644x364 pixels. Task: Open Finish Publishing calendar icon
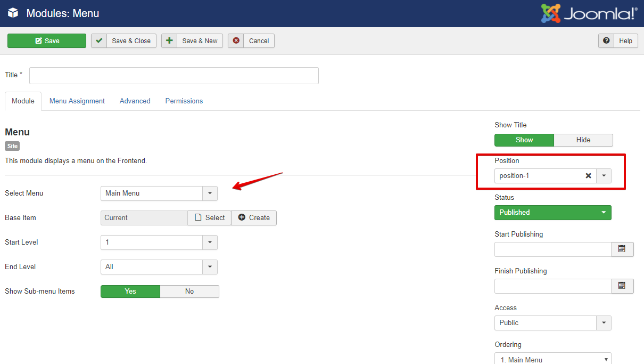pyautogui.click(x=622, y=286)
